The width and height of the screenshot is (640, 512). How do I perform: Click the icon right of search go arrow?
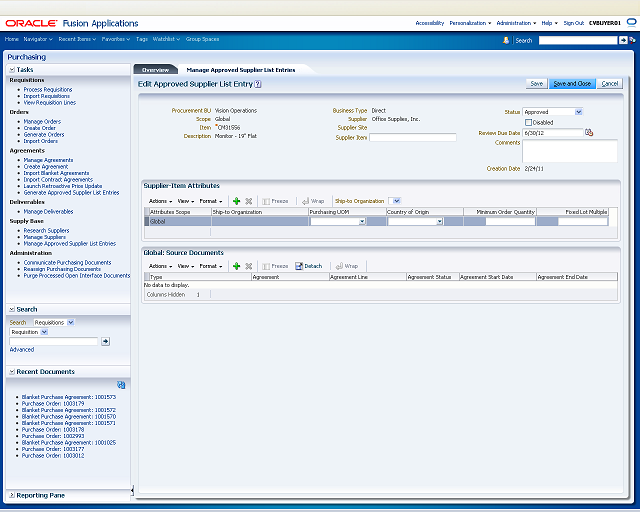(632, 40)
